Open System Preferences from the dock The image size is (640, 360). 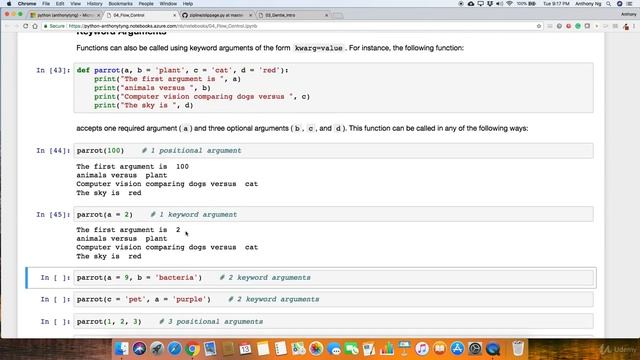pyautogui.click(x=475, y=349)
